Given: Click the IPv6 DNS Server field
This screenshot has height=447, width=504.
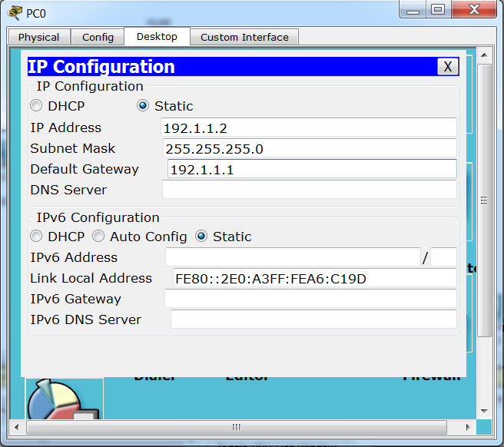Looking at the screenshot, I should [313, 320].
